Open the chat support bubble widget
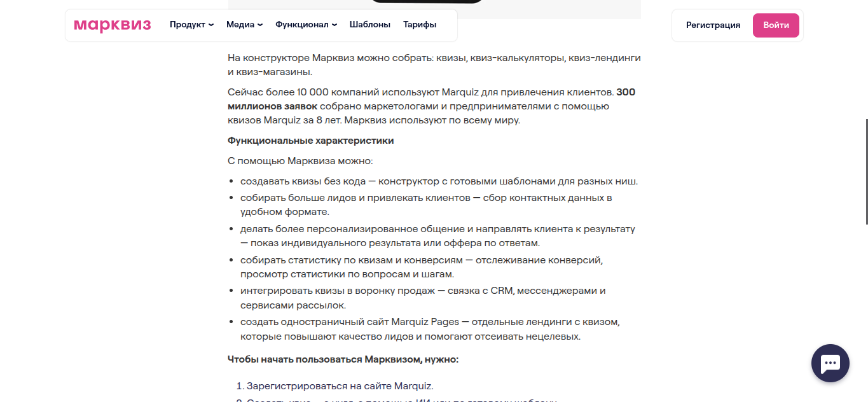The width and height of the screenshot is (868, 402). point(830,363)
